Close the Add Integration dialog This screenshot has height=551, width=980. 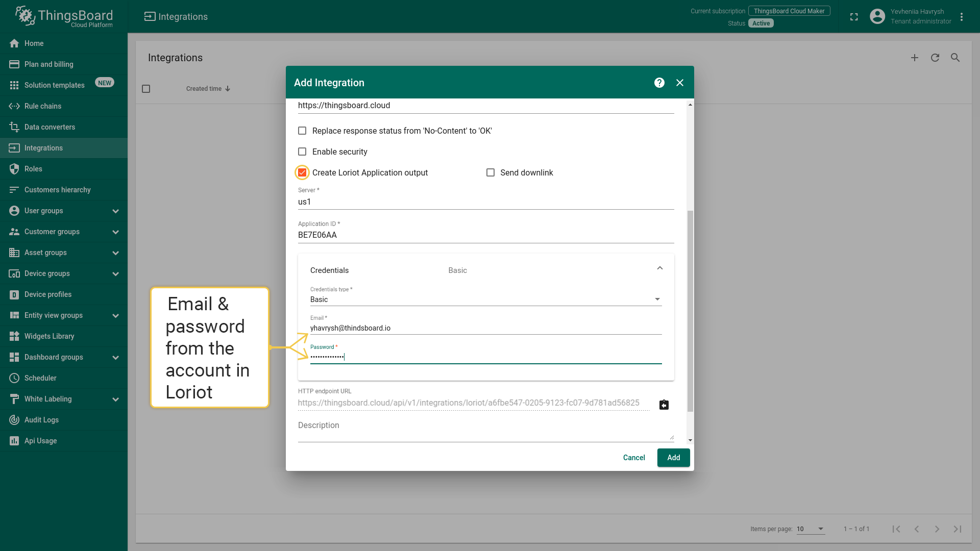(680, 83)
